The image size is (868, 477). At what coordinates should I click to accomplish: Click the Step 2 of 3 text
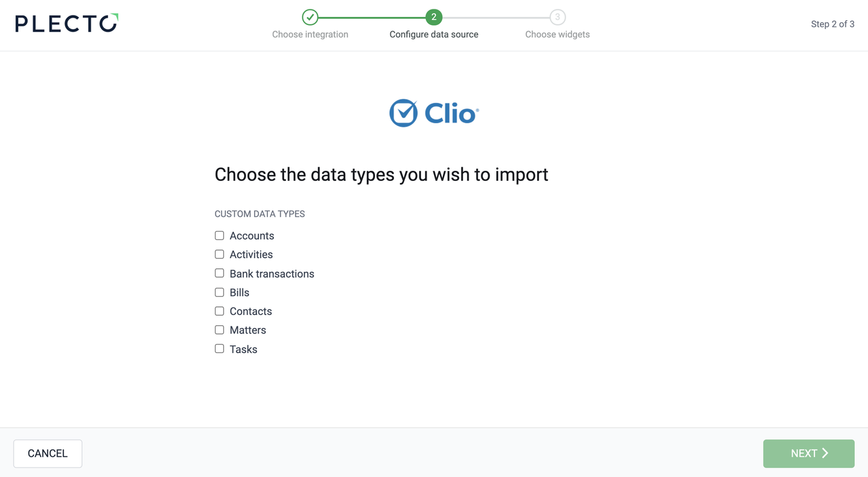coord(832,24)
